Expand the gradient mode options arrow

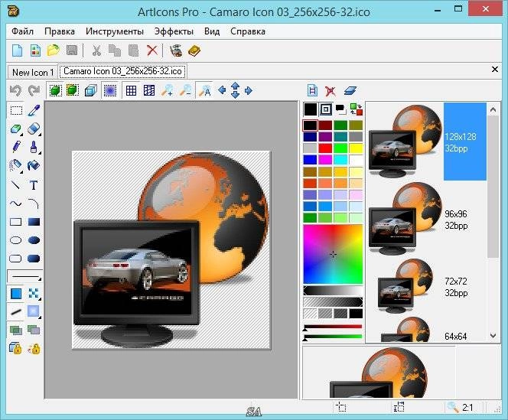[x=39, y=317]
